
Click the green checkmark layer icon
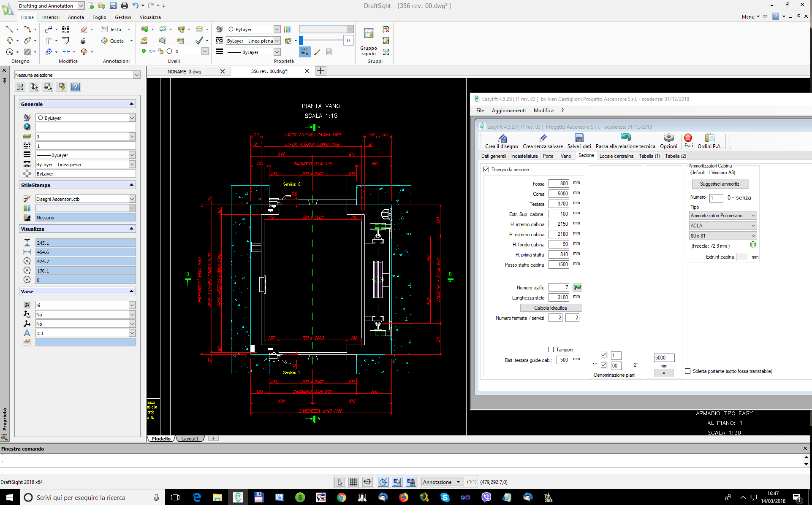(x=199, y=41)
